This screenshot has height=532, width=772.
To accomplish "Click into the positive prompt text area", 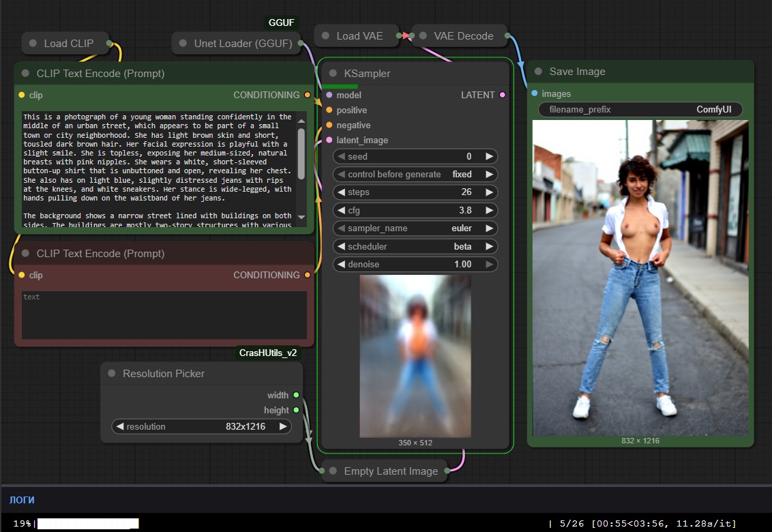I will pyautogui.click(x=158, y=170).
